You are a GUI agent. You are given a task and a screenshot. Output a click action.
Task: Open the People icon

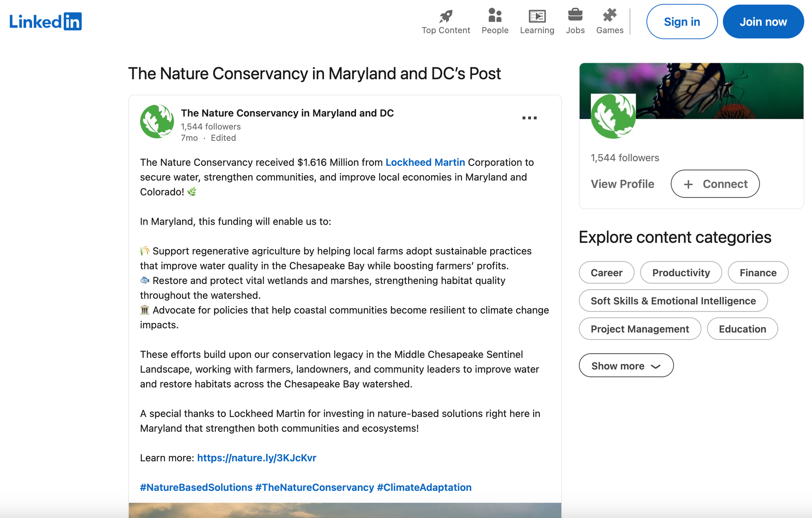point(495,15)
